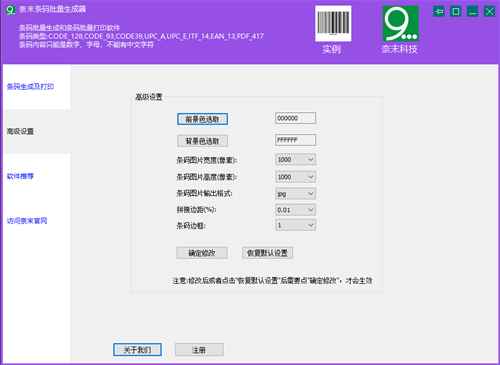Click the barcode example icon labeled 实例
The image size is (500, 365).
[333, 23]
